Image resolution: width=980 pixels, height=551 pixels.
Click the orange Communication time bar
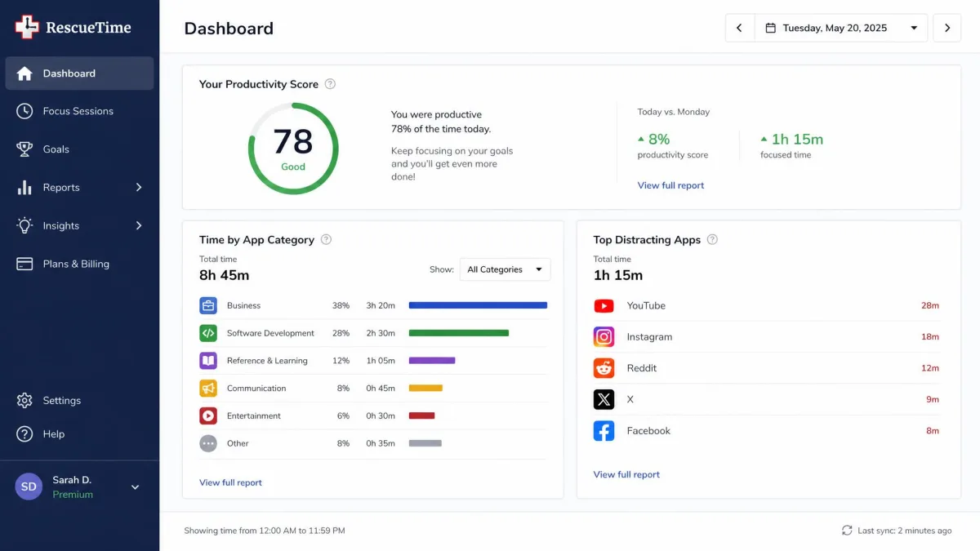click(425, 389)
